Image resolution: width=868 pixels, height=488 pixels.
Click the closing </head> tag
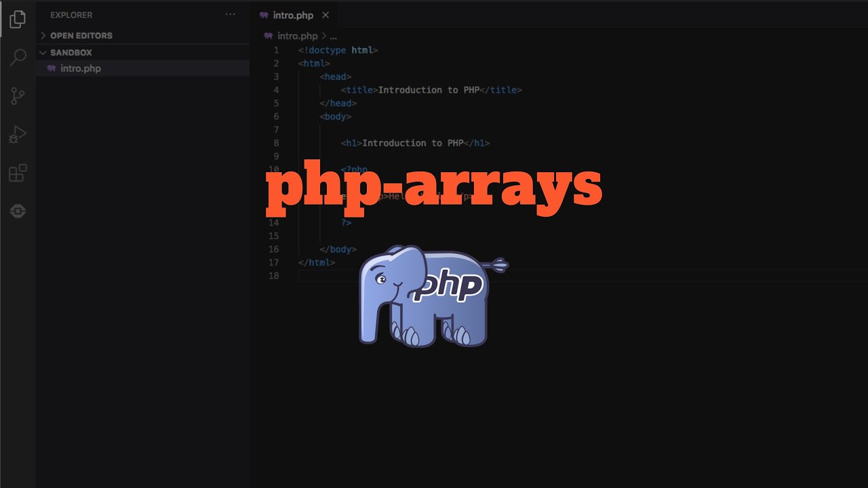(338, 103)
